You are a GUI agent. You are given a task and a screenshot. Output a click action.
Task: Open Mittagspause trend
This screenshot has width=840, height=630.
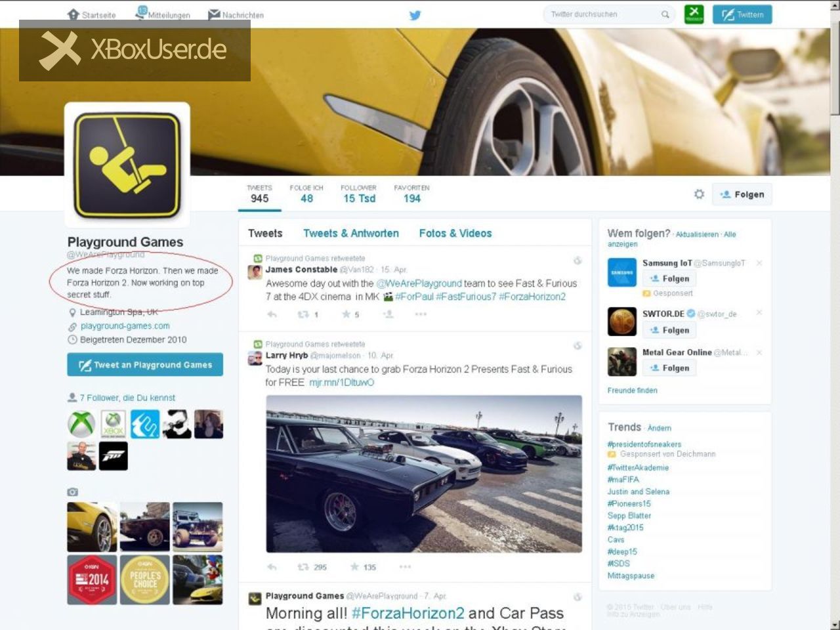[631, 576]
